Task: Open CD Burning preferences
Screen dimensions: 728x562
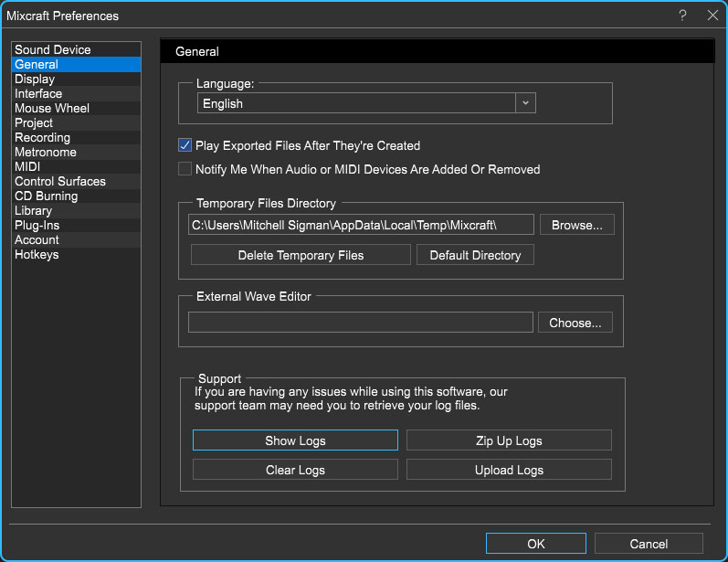Action: coord(76,196)
